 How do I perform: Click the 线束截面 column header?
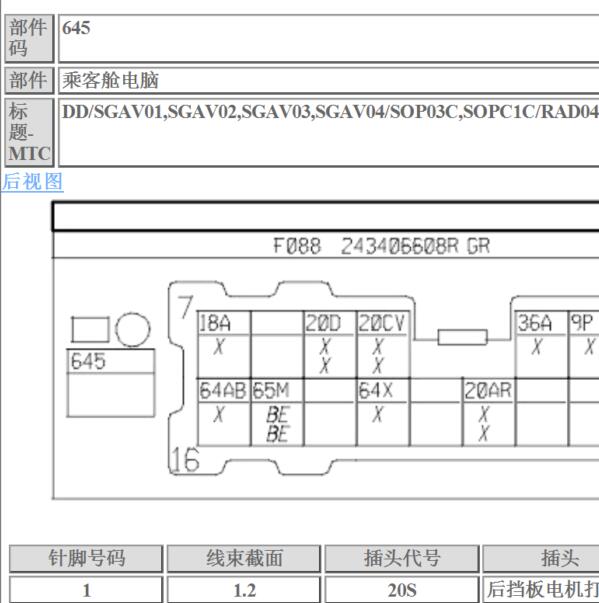point(244,558)
